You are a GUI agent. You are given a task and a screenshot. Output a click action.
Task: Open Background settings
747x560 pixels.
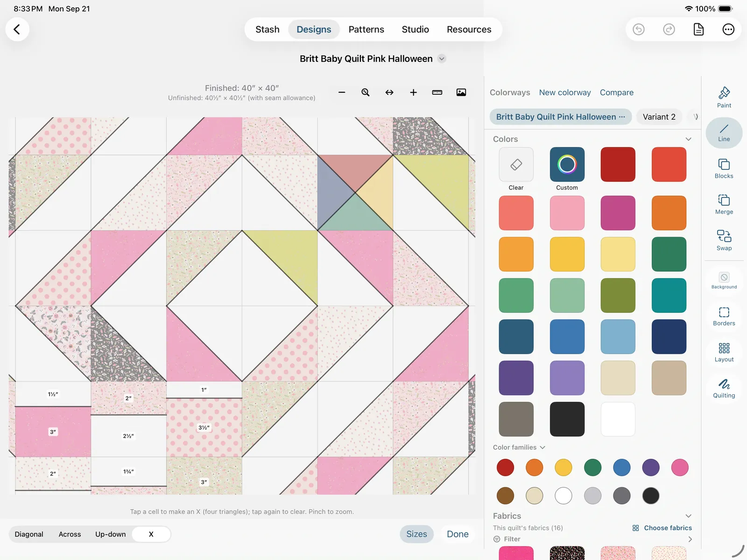point(724,280)
